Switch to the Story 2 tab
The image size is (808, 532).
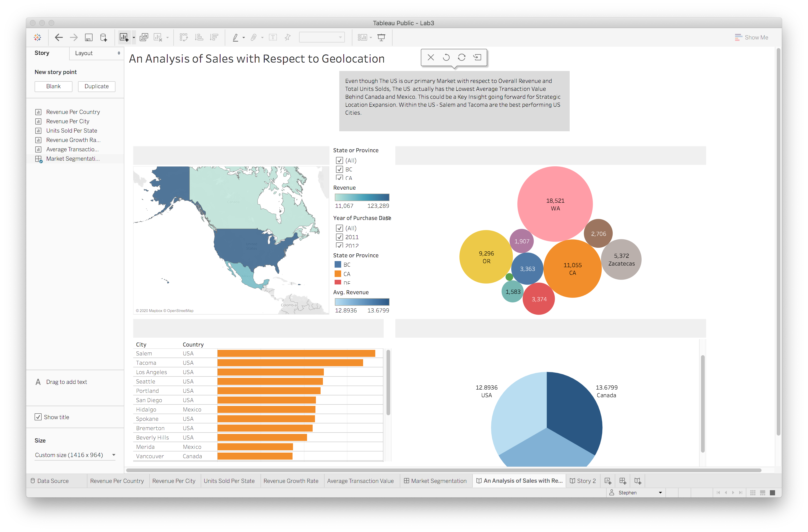[x=583, y=481]
